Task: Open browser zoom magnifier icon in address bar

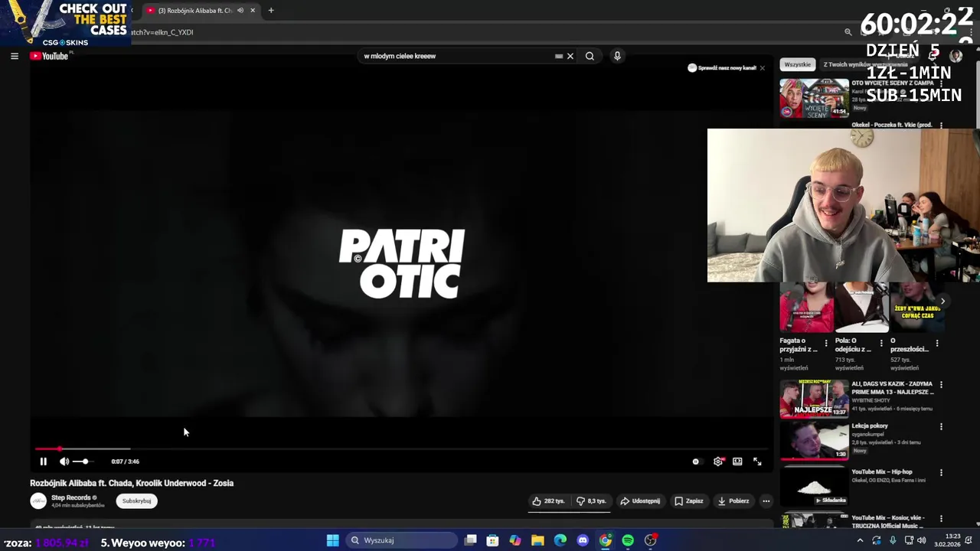Action: [848, 32]
